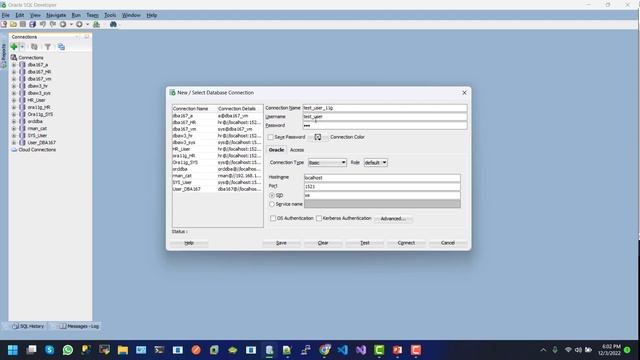The width and height of the screenshot is (640, 360).
Task: Open the Back button history dropdown arrow
Action: click(x=71, y=24)
